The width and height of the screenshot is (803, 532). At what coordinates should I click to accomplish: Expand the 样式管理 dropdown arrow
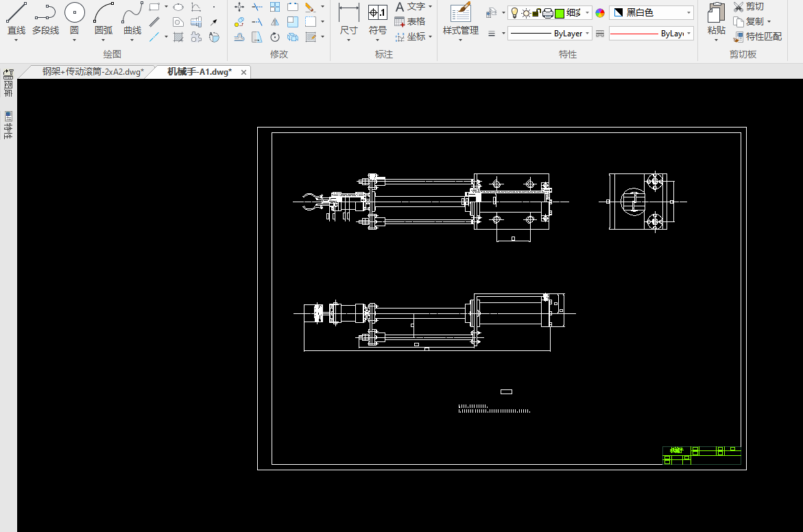[460, 40]
